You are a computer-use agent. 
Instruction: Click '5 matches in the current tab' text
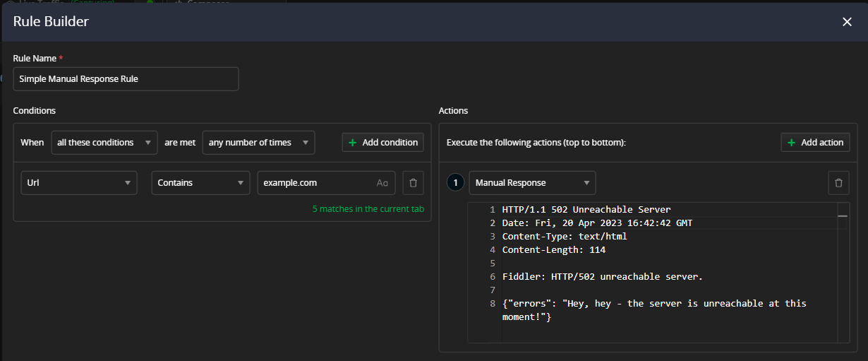(368, 209)
